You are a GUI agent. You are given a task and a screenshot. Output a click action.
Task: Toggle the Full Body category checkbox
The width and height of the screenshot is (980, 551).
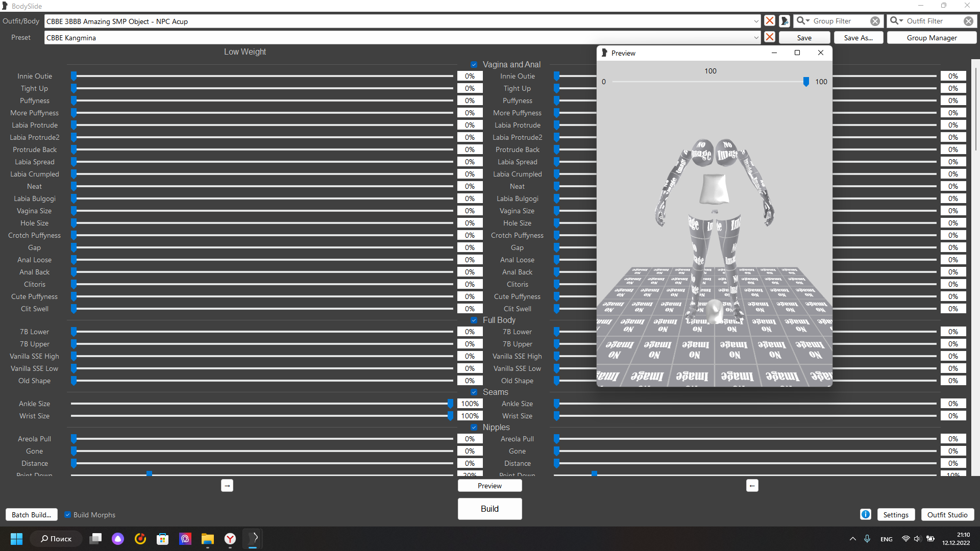point(474,320)
